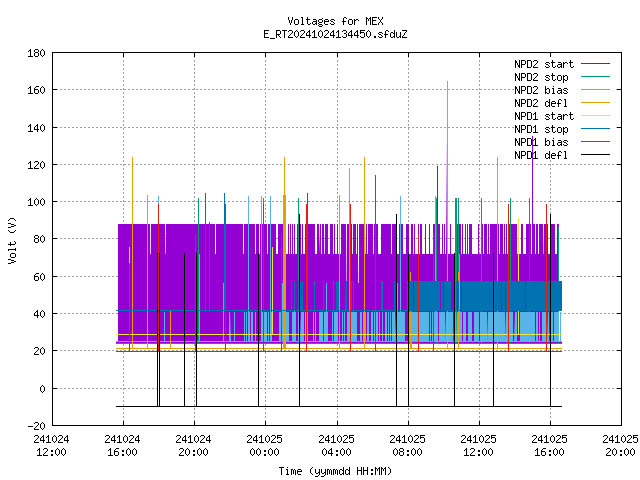This screenshot has height=480, width=640.
Task: Click the y-axis tick value 140
Action: (x=36, y=128)
